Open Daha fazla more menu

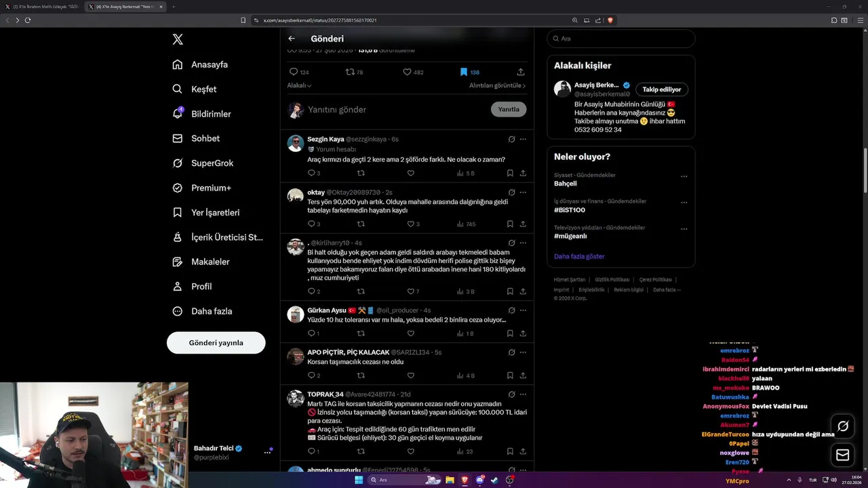(202, 311)
